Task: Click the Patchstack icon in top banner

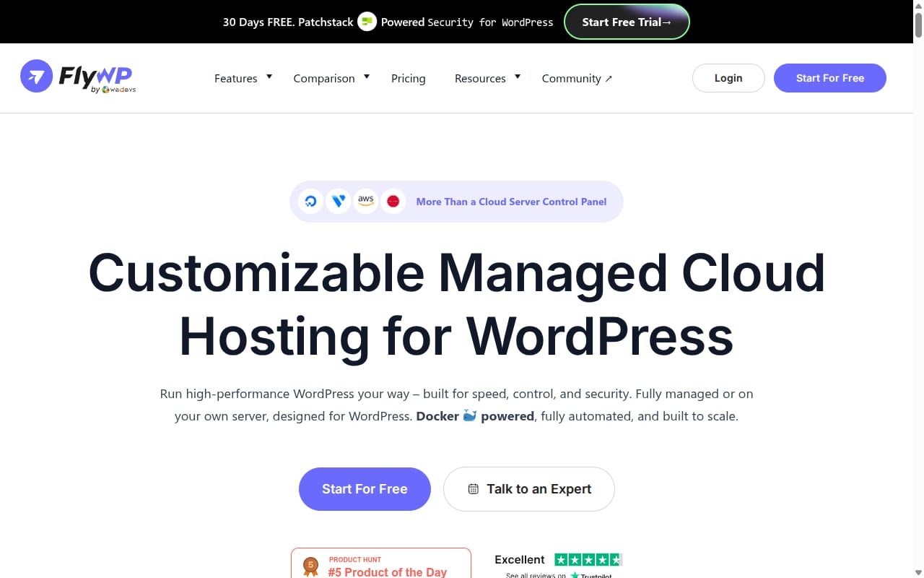Action: pos(367,22)
